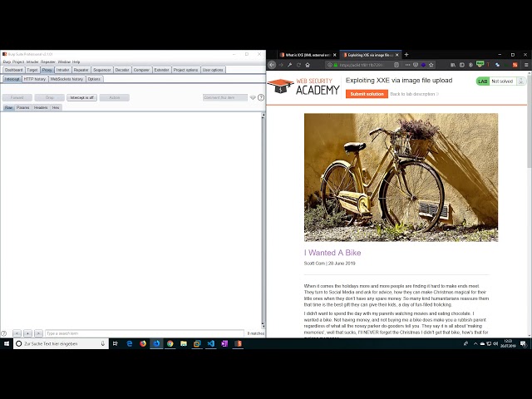This screenshot has width=532, height=399.
Task: Close the 'Exploiting XXE via image file' tab
Action: click(397, 55)
